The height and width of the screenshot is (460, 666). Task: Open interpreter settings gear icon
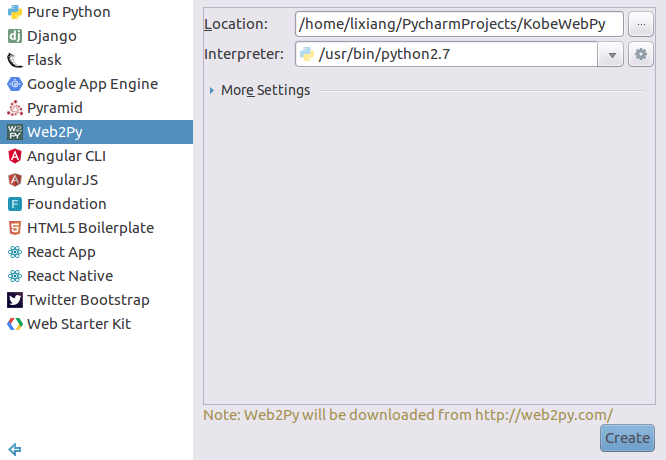(641, 54)
